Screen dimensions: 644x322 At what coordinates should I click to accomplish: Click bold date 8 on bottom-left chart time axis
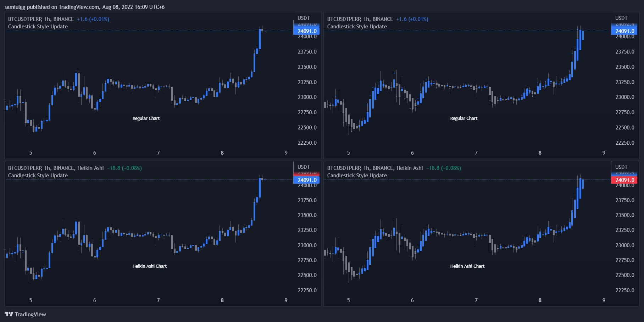coord(222,300)
